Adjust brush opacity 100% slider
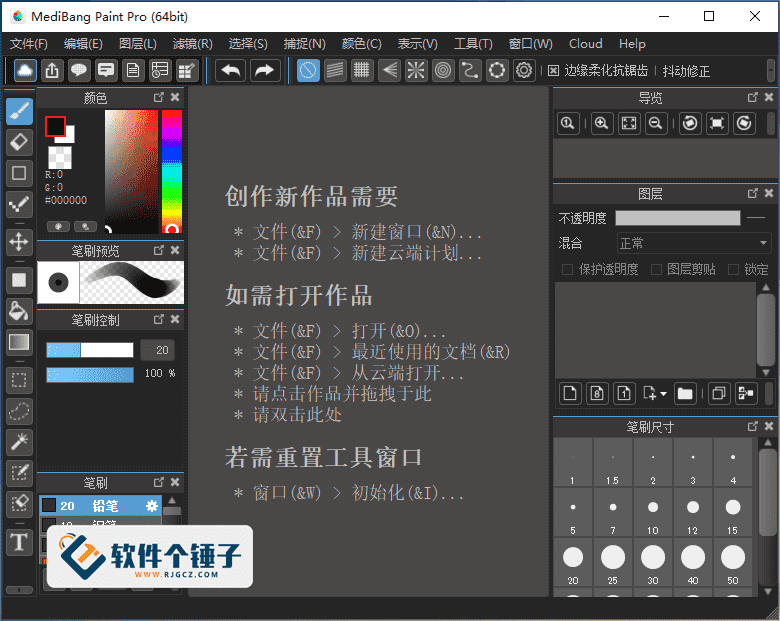The width and height of the screenshot is (780, 621). tap(90, 374)
